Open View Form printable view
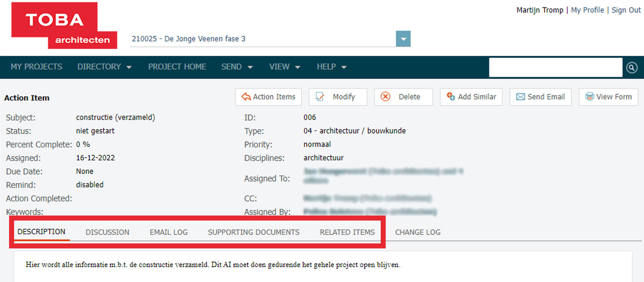The image size is (644, 282). (608, 97)
